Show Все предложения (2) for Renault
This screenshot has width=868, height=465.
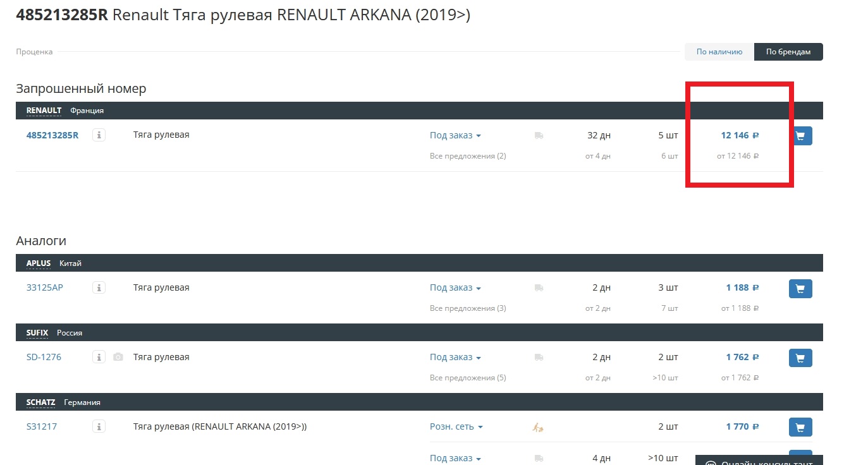point(468,156)
